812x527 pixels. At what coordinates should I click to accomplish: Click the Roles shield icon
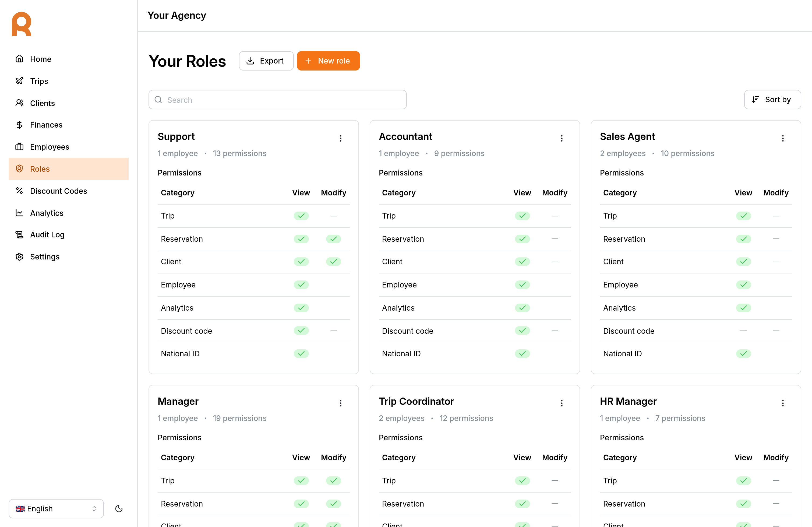coord(19,168)
